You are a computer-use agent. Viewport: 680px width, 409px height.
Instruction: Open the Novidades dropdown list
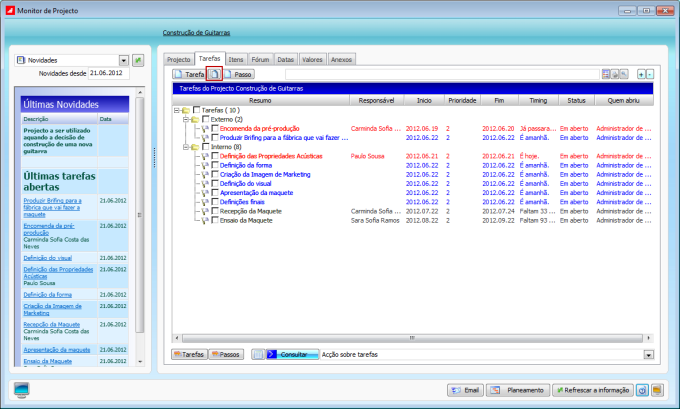(x=124, y=60)
